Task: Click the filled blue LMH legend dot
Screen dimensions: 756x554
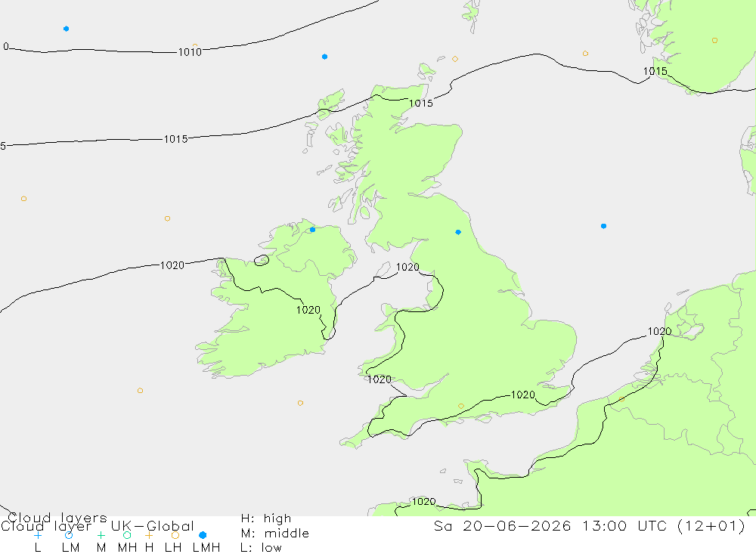Action: 203,535
